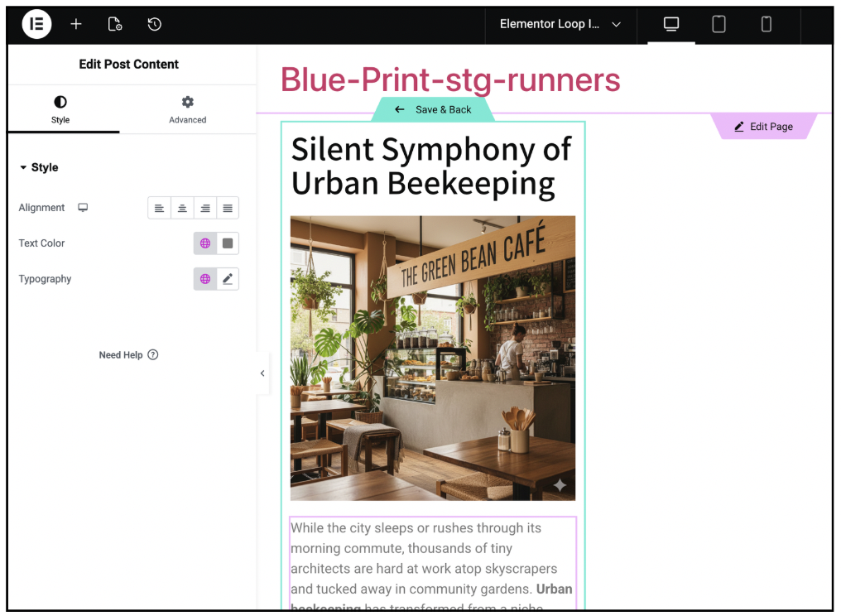Click the Edit Post Content panel title
The width and height of the screenshot is (841, 616).
(x=129, y=65)
